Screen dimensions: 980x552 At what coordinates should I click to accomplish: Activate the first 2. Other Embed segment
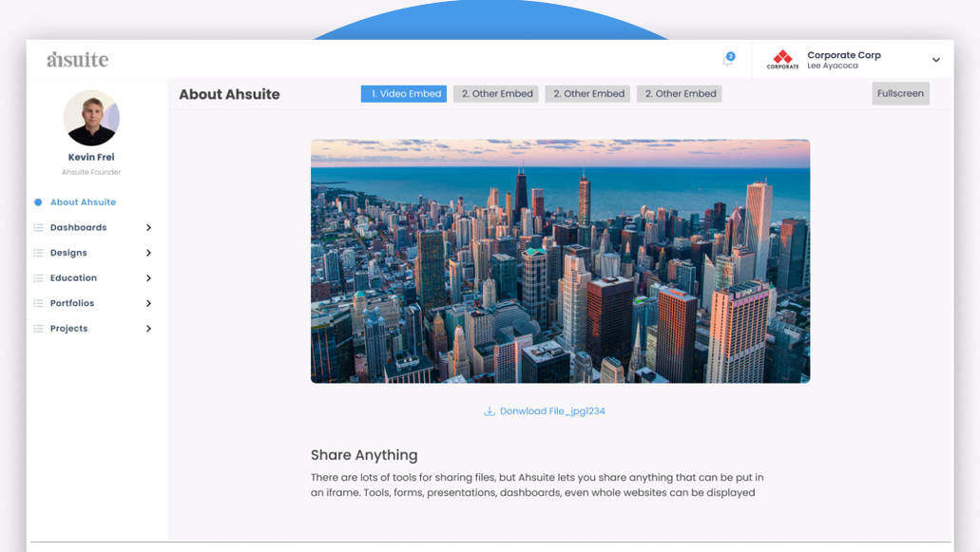[x=495, y=93]
